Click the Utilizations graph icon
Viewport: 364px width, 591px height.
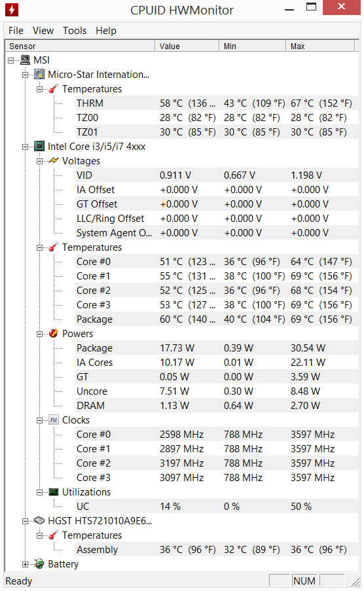coord(54,492)
